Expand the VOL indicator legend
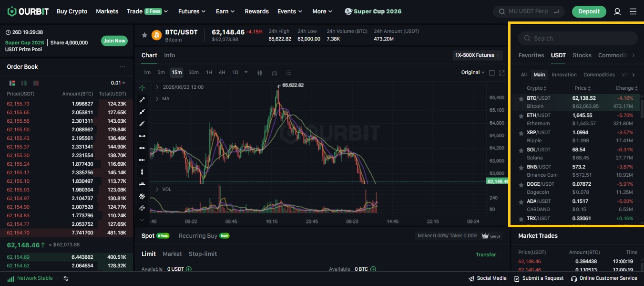This screenshot has height=286, width=644. coord(157,190)
